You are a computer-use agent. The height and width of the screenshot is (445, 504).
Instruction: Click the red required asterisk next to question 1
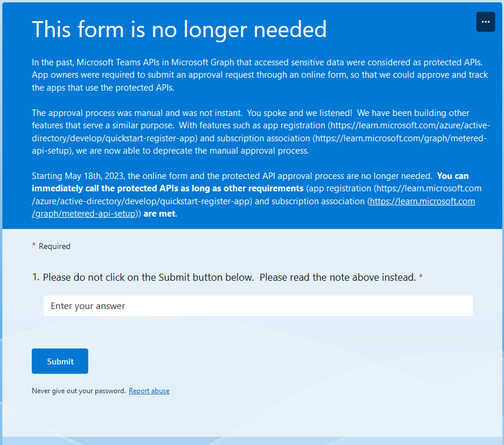(420, 277)
